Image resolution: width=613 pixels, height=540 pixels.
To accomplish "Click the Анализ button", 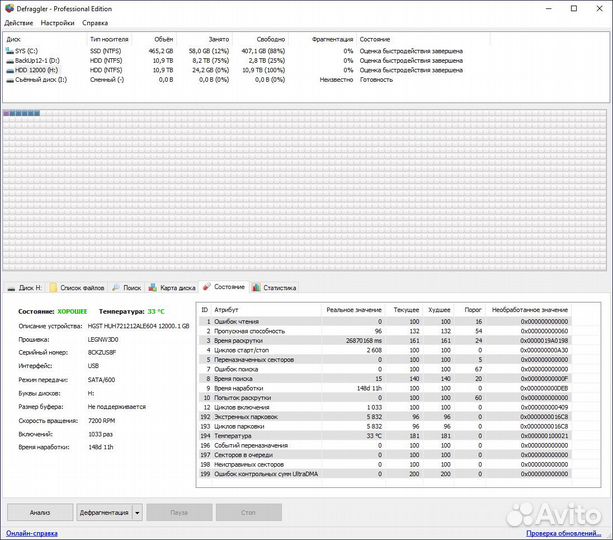I will point(40,513).
